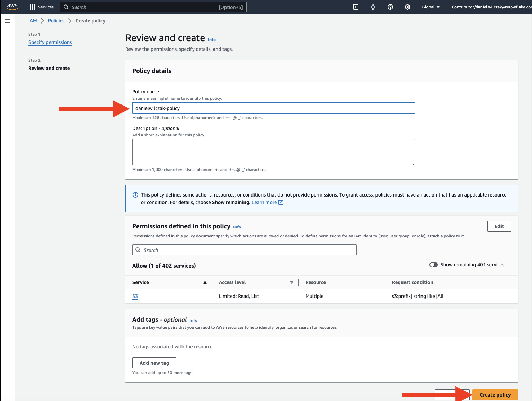Click the Edit permissions button
Image resolution: width=532 pixels, height=401 pixels.
coord(499,226)
